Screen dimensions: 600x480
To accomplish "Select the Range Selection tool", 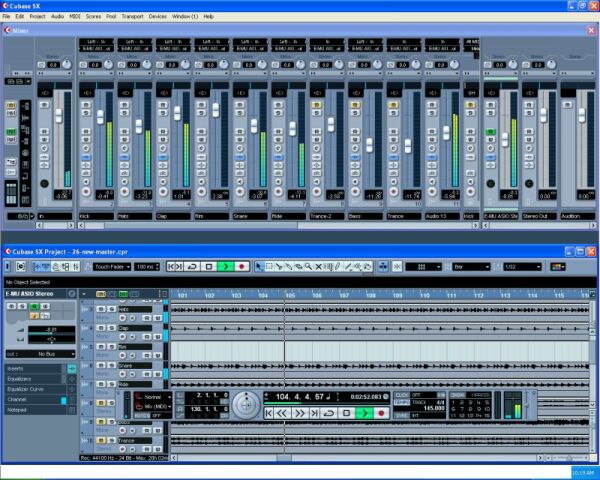I will (x=269, y=267).
